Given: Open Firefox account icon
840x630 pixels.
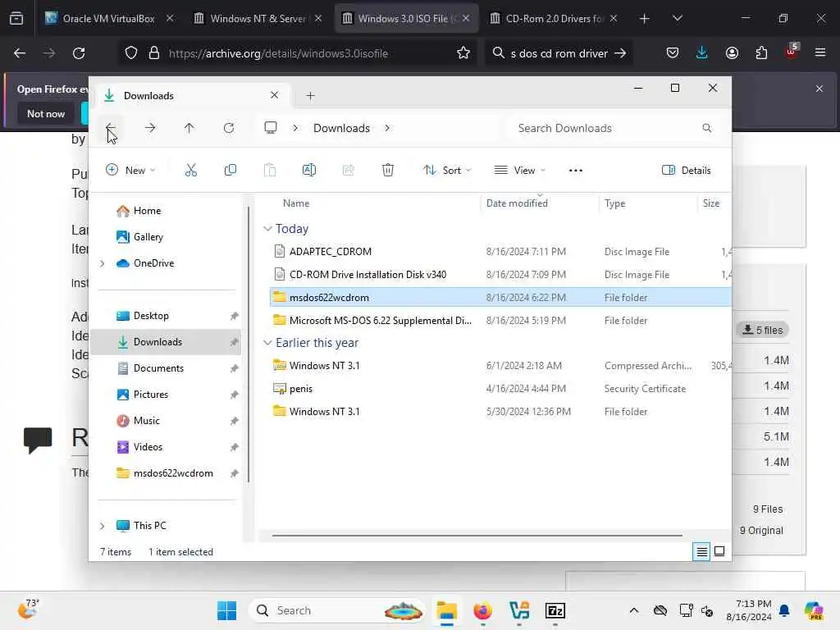Looking at the screenshot, I should [x=732, y=53].
